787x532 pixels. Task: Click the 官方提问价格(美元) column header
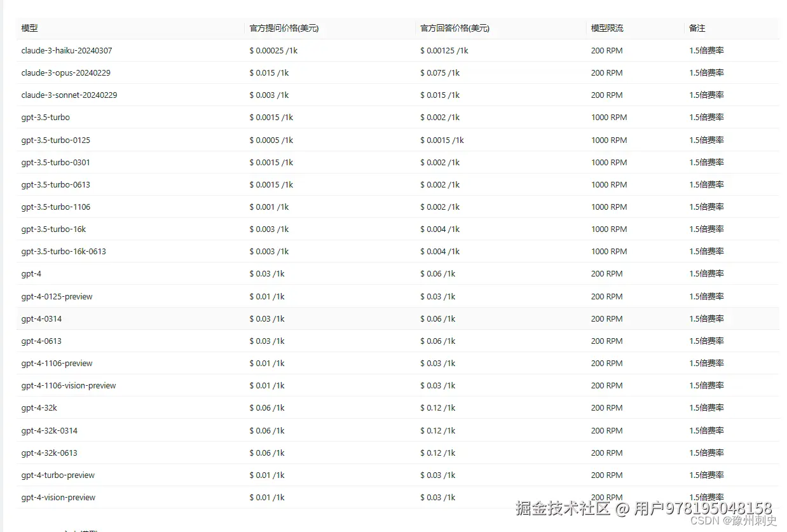[284, 28]
